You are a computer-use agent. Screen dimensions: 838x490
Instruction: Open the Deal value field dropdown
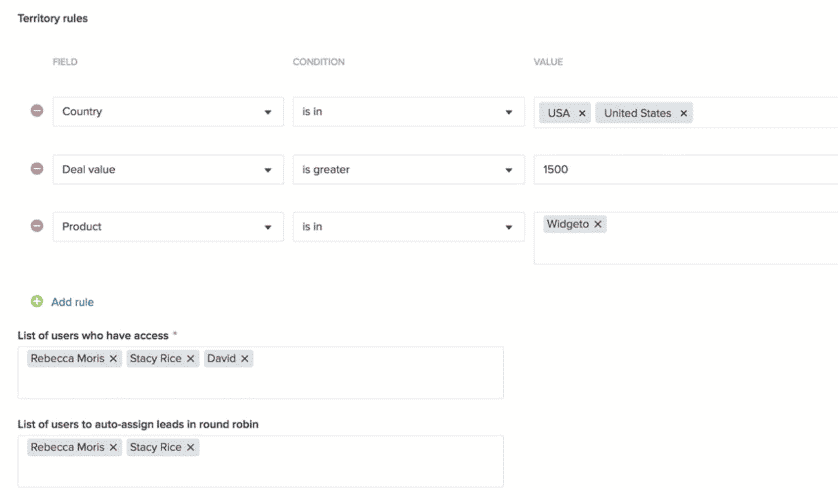point(167,170)
